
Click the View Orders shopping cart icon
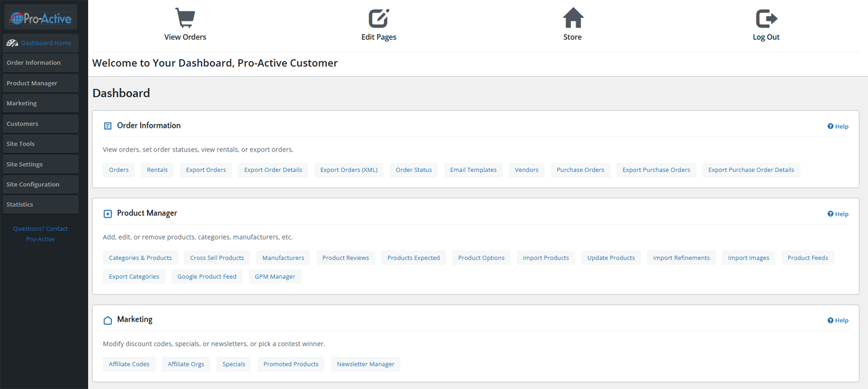coord(185,18)
